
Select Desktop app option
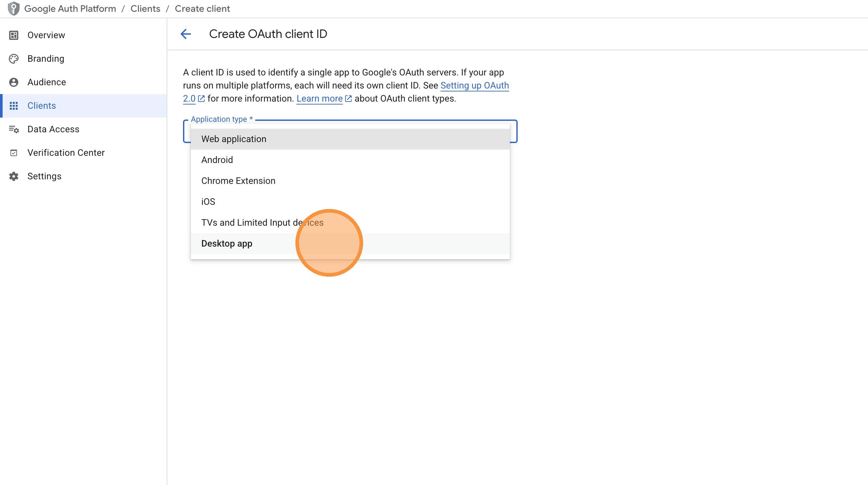coord(226,243)
